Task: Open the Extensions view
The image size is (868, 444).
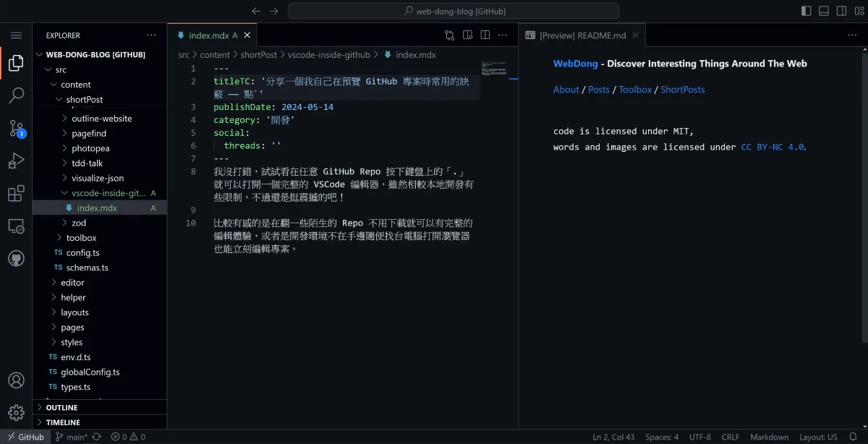Action: [16, 194]
